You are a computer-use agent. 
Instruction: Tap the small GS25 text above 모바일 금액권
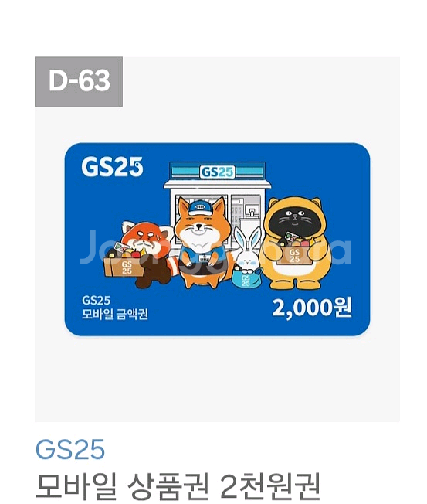pyautogui.click(x=96, y=301)
